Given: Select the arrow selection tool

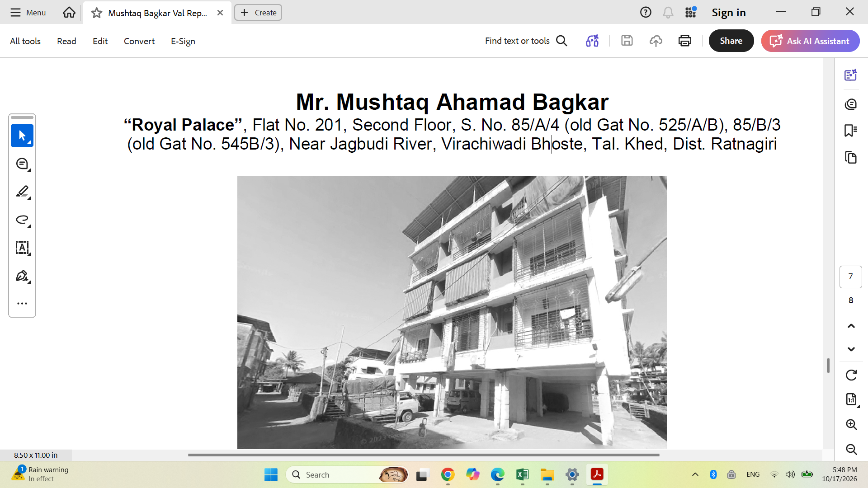Looking at the screenshot, I should [x=22, y=136].
